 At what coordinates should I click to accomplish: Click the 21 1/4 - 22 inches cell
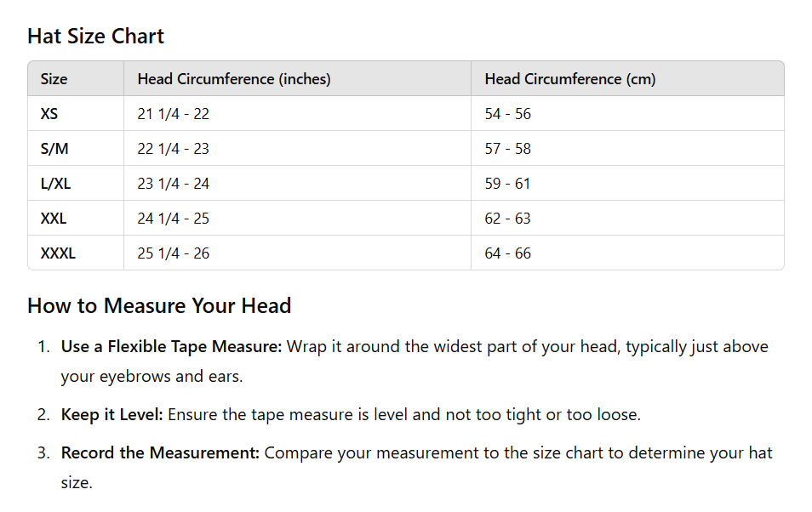(x=173, y=114)
